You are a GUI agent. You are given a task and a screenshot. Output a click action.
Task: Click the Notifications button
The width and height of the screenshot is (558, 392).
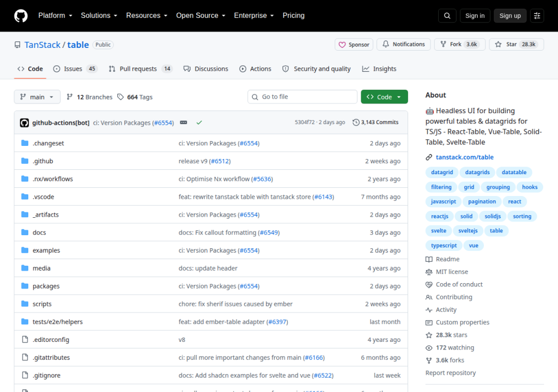(x=404, y=45)
